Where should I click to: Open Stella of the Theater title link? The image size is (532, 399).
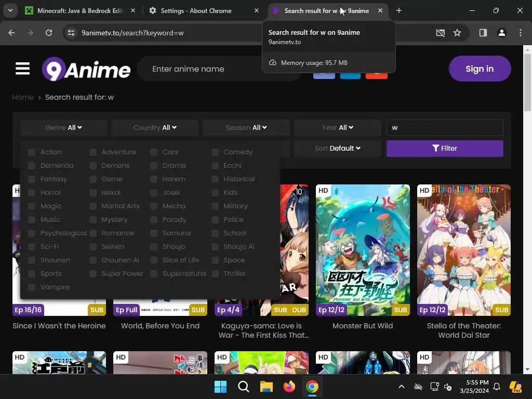[464, 330]
